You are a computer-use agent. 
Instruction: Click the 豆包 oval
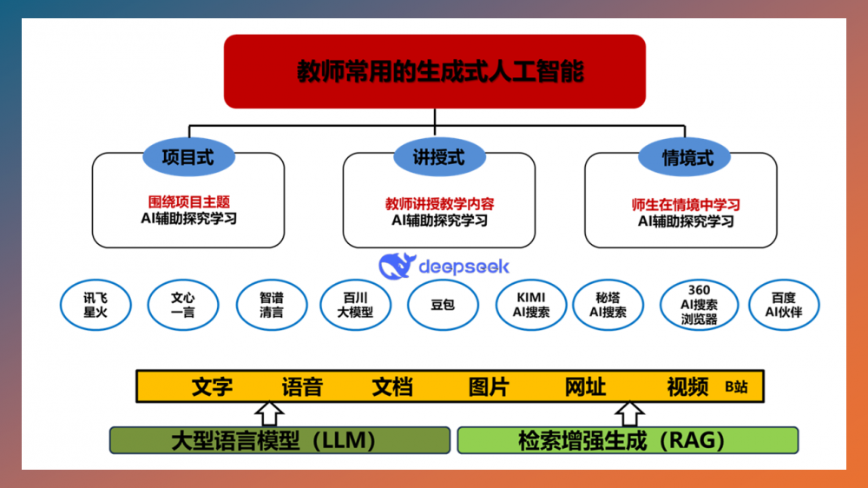443,305
